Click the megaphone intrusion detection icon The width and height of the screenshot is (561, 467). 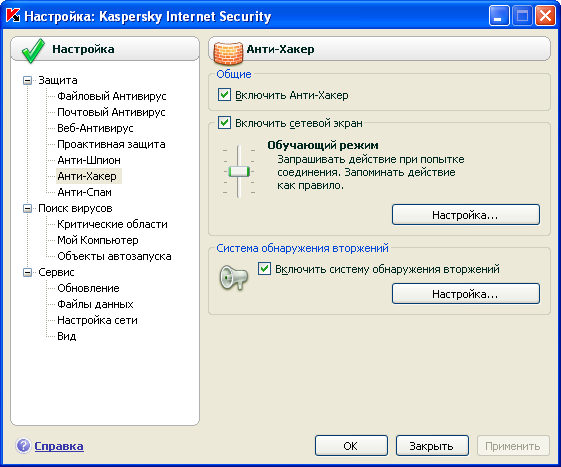coord(234,277)
